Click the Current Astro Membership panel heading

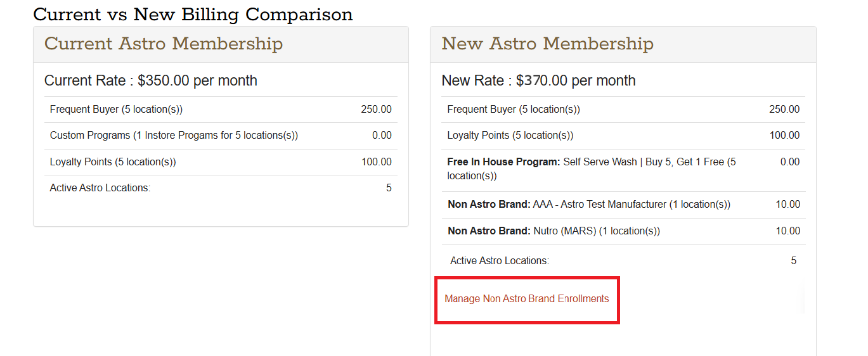164,44
